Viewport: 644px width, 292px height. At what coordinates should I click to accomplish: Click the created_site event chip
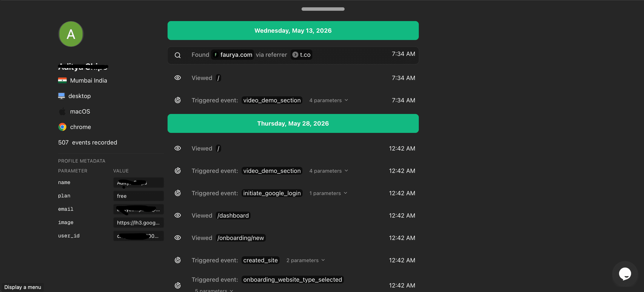coord(260,260)
